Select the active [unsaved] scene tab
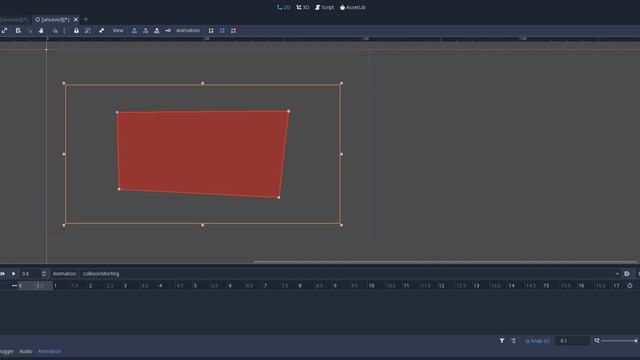The image size is (640, 360). (x=52, y=19)
